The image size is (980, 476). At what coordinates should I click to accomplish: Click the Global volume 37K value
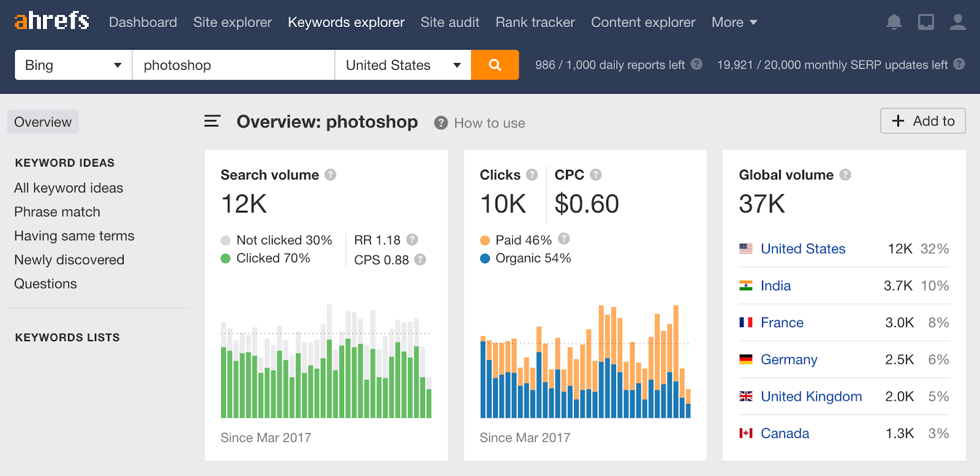coord(762,203)
